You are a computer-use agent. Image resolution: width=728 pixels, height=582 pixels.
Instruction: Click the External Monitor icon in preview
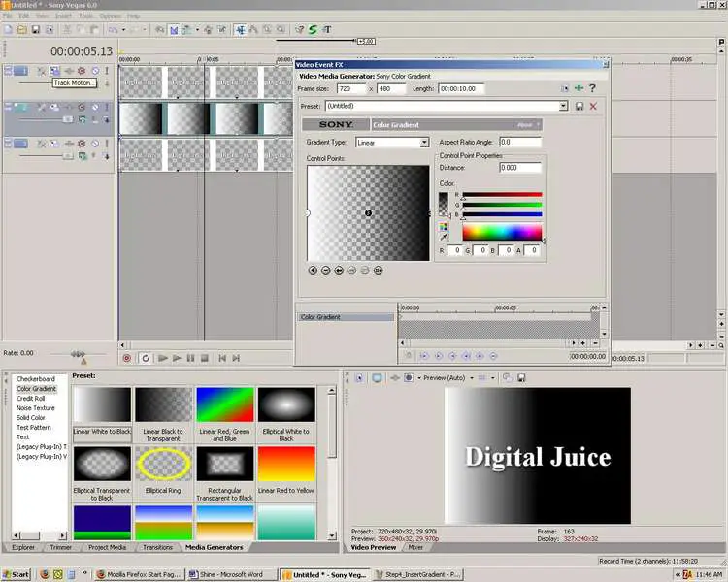point(377,378)
